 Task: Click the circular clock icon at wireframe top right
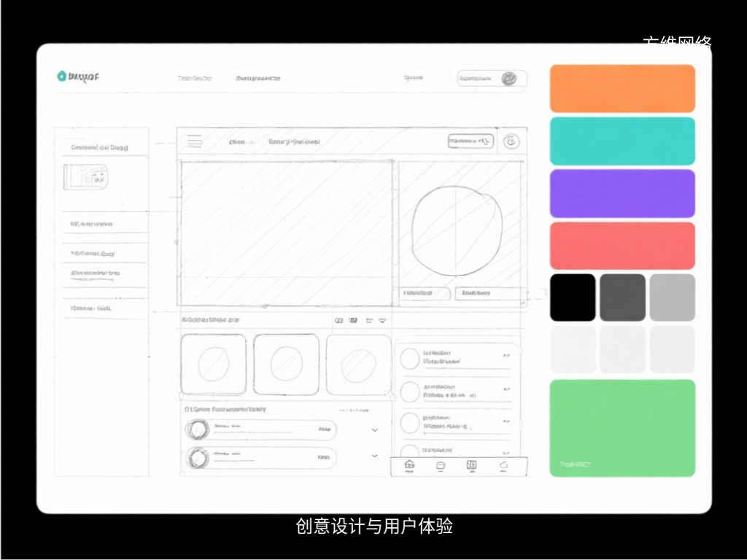(513, 141)
